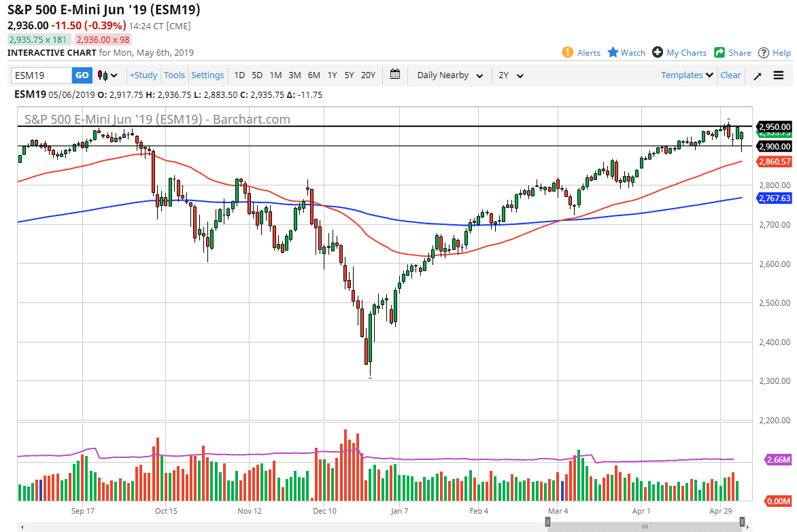Viewport: 797px width, 532px height.
Task: Select the 5D timeframe option
Action: coord(256,75)
